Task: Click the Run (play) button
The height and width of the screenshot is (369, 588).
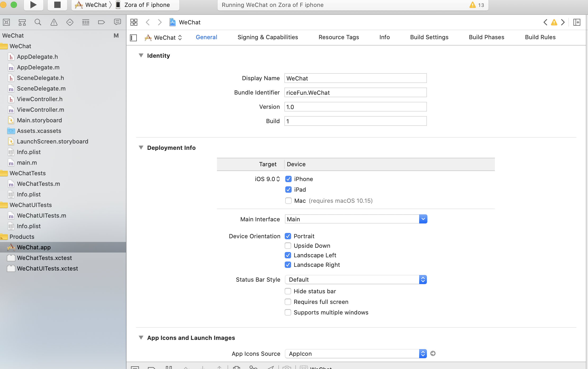Action: point(33,5)
